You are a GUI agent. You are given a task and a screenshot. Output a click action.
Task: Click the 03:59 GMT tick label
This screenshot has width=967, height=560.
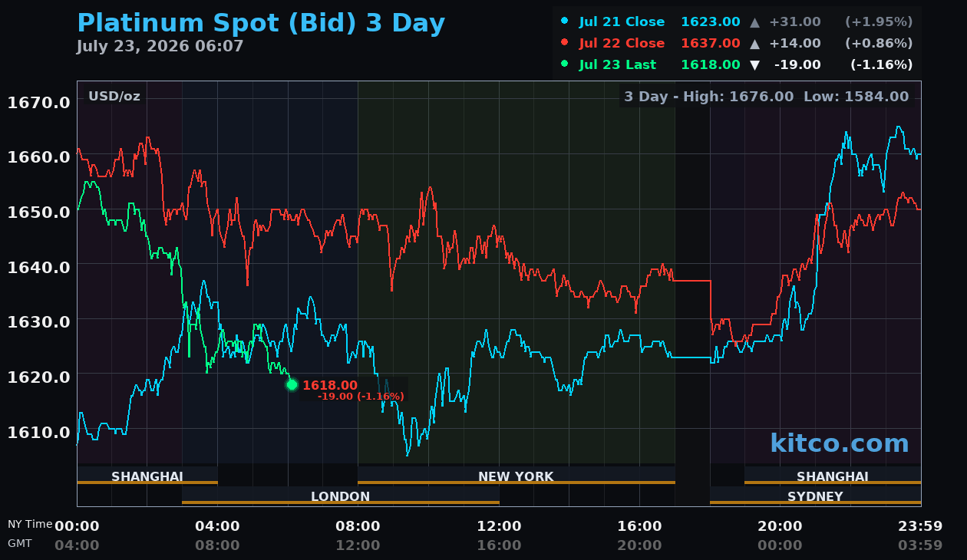[x=920, y=545]
